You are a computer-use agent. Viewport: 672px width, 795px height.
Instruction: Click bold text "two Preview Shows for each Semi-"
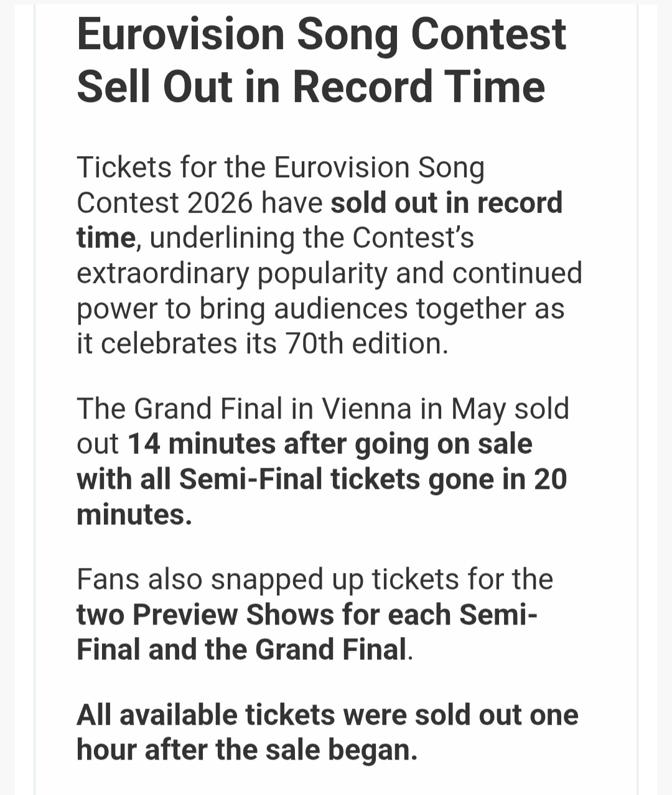pos(307,615)
